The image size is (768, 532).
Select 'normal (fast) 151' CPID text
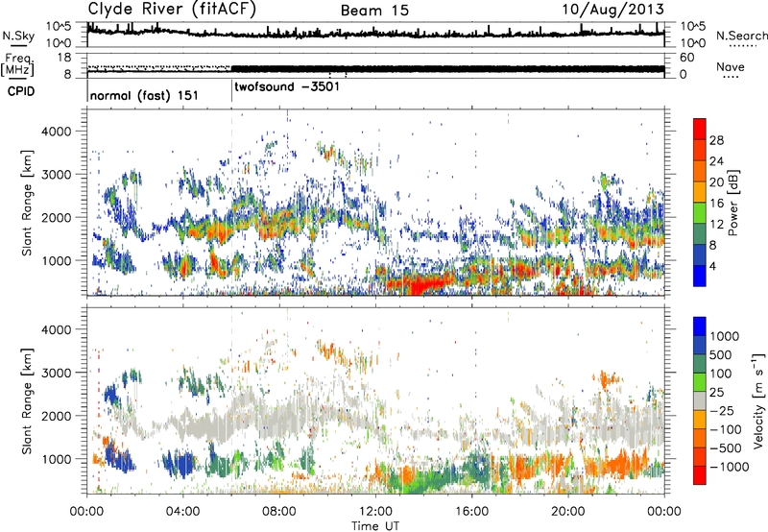coord(144,95)
